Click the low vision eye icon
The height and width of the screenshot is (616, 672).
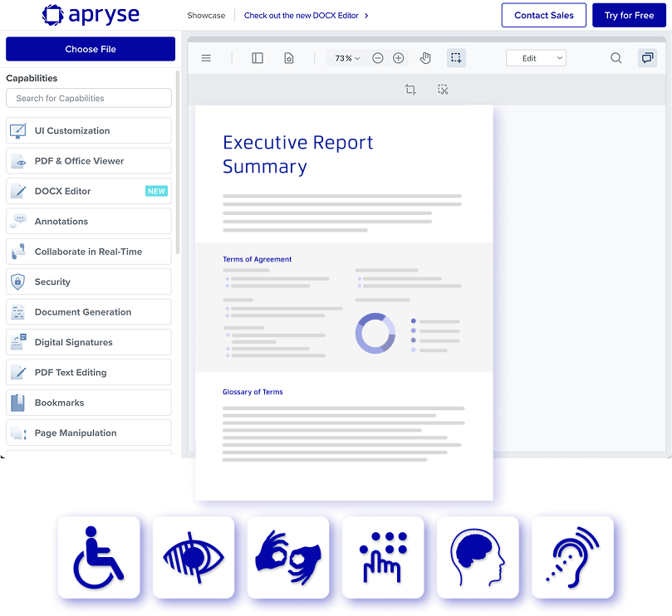[194, 557]
